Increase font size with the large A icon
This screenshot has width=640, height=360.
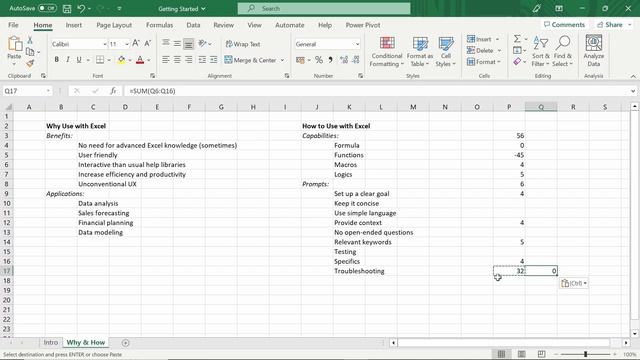pyautogui.click(x=136, y=44)
